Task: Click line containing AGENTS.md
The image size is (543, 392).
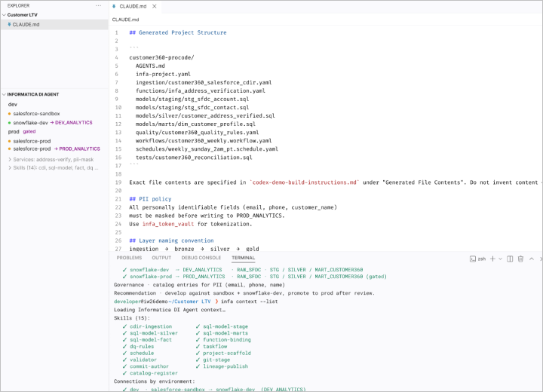Action: (150, 66)
